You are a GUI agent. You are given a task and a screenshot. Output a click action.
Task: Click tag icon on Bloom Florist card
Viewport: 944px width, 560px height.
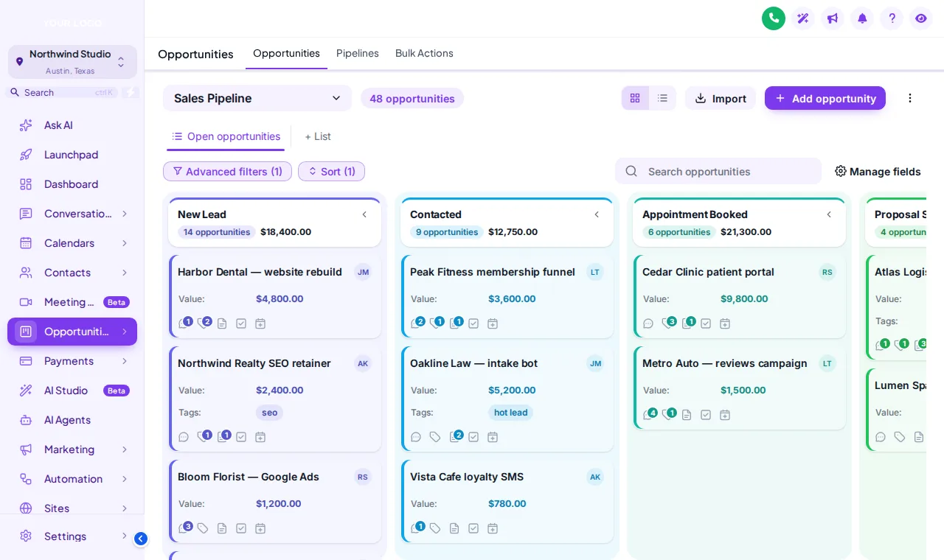point(203,528)
